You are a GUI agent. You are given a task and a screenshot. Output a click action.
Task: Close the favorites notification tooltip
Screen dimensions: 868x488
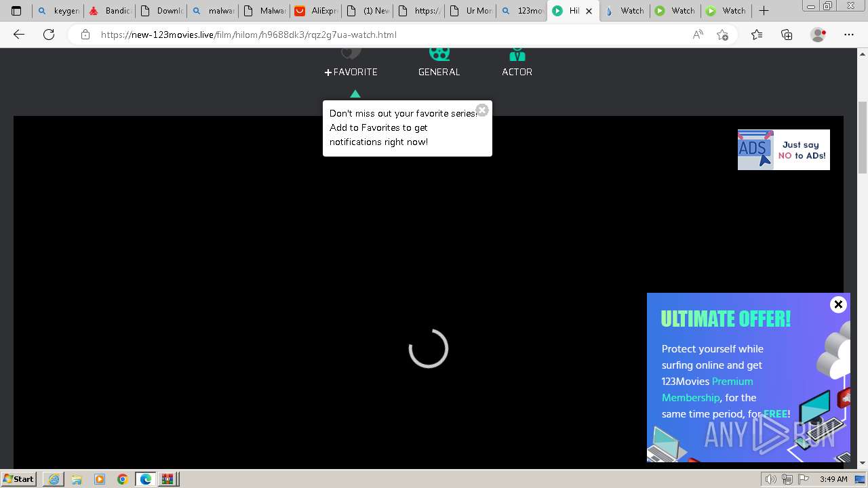coord(482,110)
